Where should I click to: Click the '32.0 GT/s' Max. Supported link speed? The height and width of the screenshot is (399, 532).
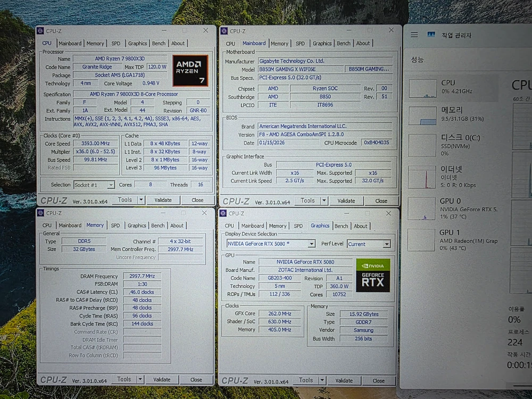click(372, 181)
